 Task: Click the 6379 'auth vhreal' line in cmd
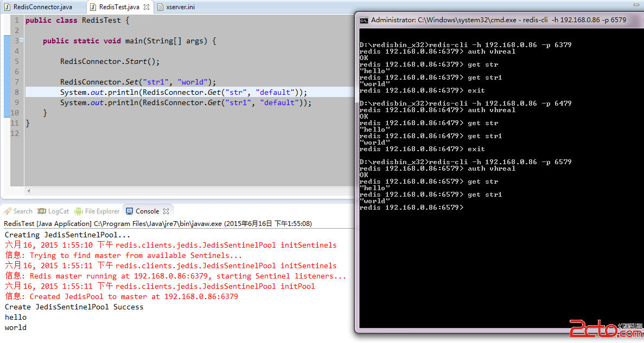[x=437, y=51]
